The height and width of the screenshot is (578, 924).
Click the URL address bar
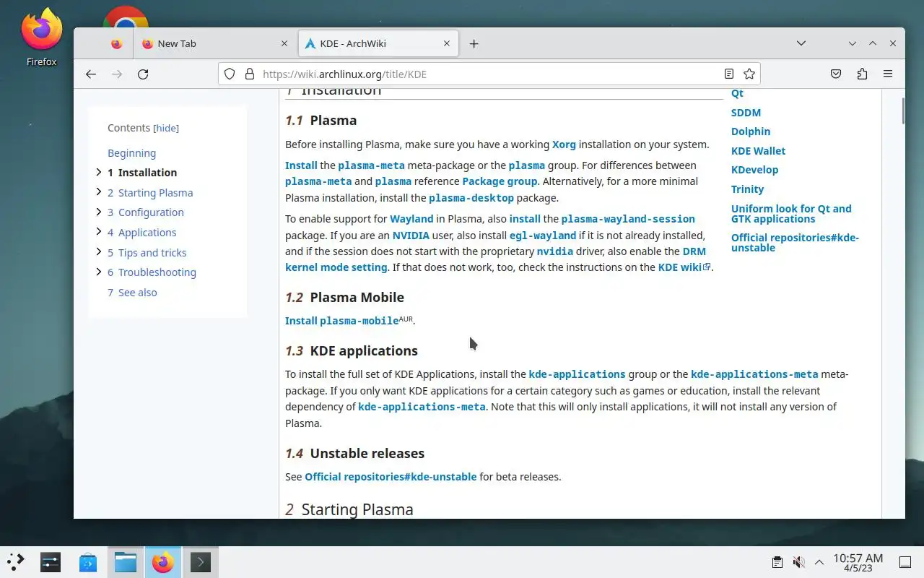pyautogui.click(x=491, y=74)
